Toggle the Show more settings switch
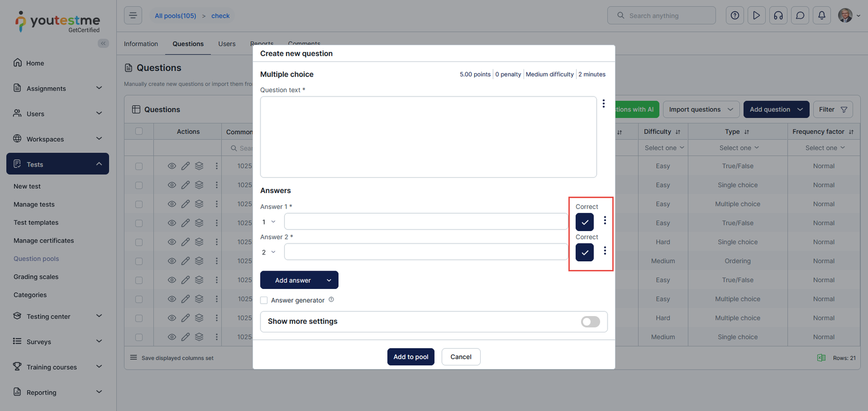The image size is (868, 411). pyautogui.click(x=590, y=322)
